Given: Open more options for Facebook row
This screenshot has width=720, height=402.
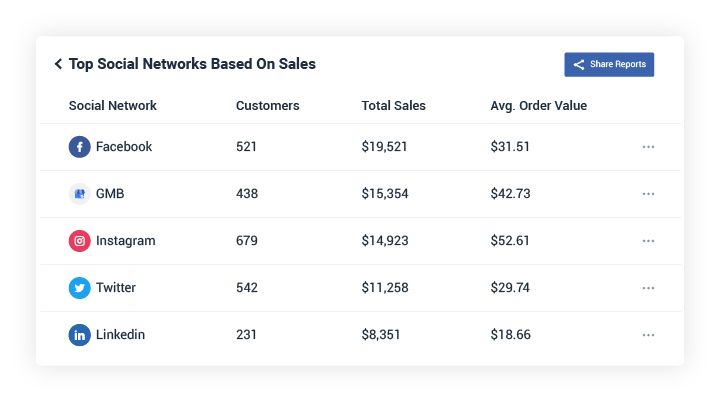Looking at the screenshot, I should click(648, 147).
